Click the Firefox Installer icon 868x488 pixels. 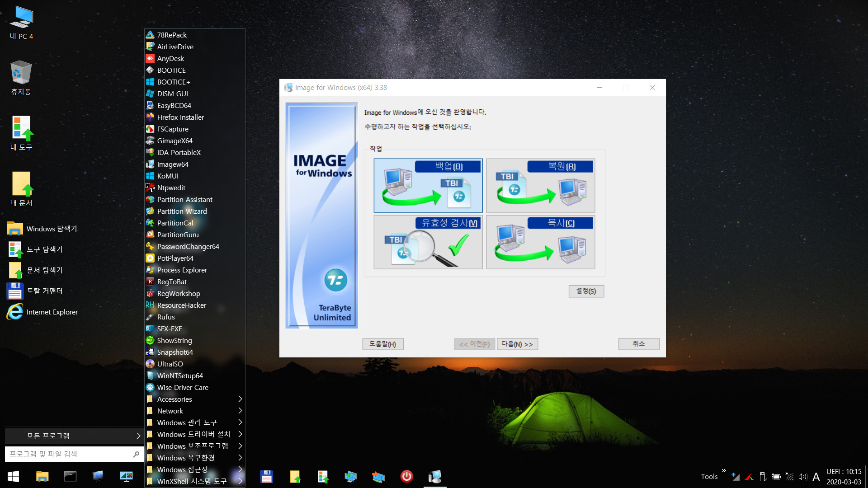coord(150,117)
